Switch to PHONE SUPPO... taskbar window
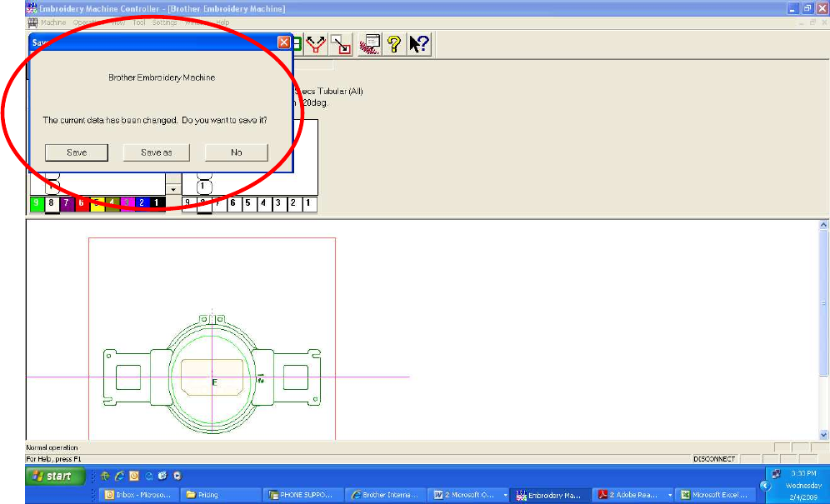 click(303, 495)
